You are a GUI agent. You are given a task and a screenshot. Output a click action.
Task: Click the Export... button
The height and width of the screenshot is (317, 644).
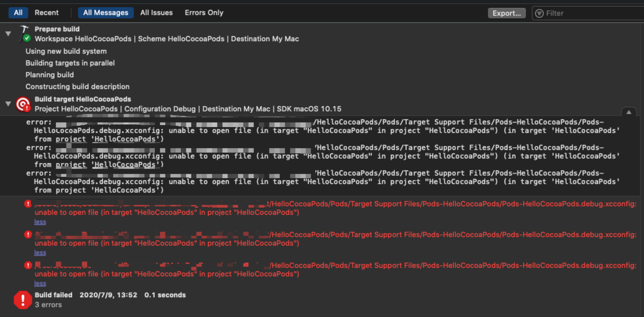[507, 13]
